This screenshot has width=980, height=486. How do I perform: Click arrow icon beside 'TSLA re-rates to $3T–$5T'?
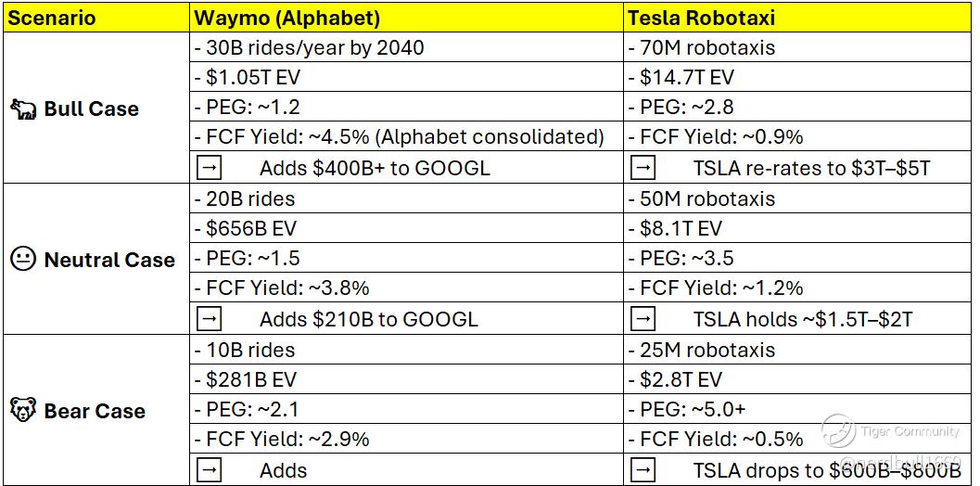[x=643, y=168]
